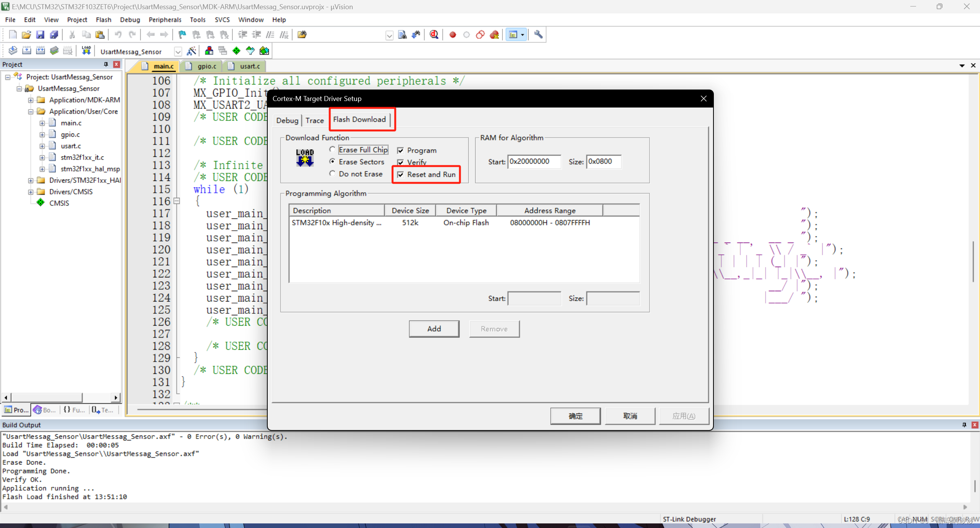The image size is (980, 528).
Task: Open Configuration wrench icon
Action: click(538, 35)
